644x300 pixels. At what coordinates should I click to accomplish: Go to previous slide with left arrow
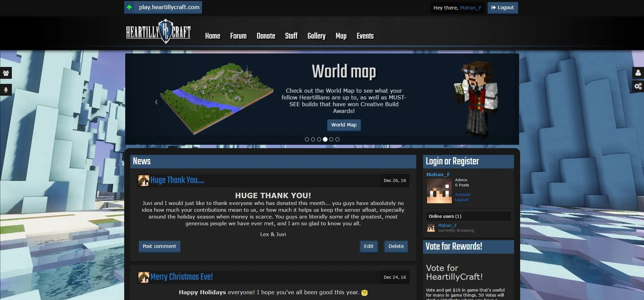coord(156,102)
